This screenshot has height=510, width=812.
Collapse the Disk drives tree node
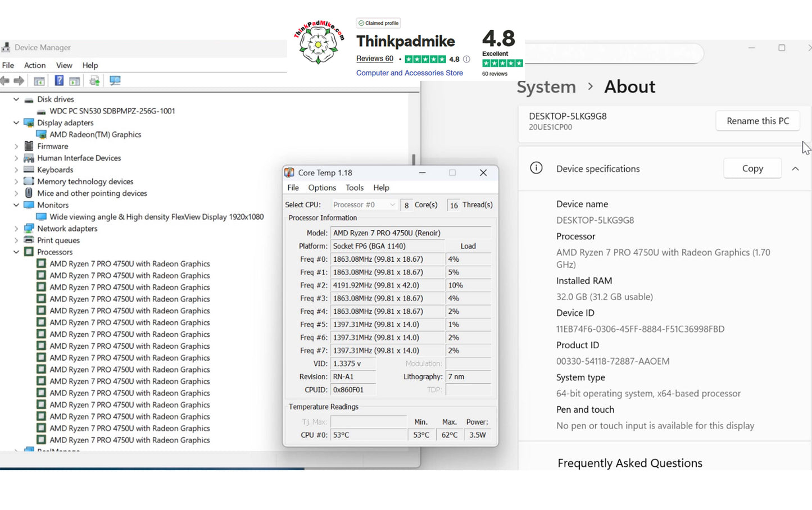click(16, 99)
